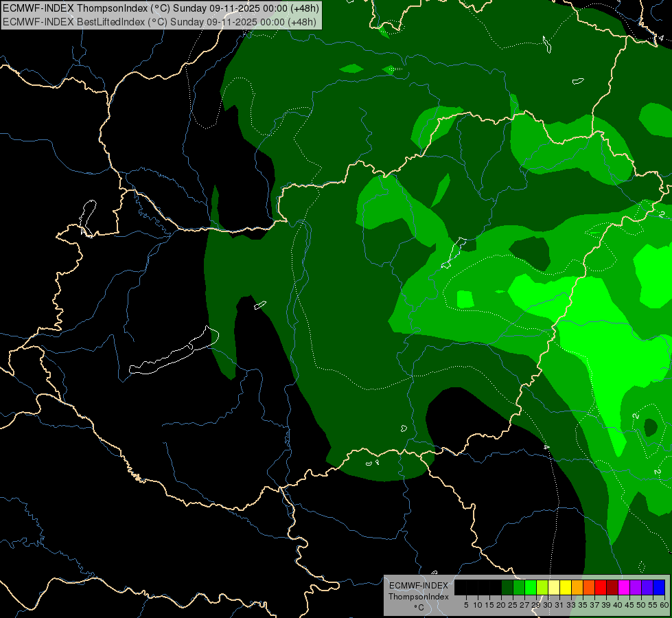Click the purple 45–50 legend swatch
Viewport: 672px width, 618px height.
[636, 587]
